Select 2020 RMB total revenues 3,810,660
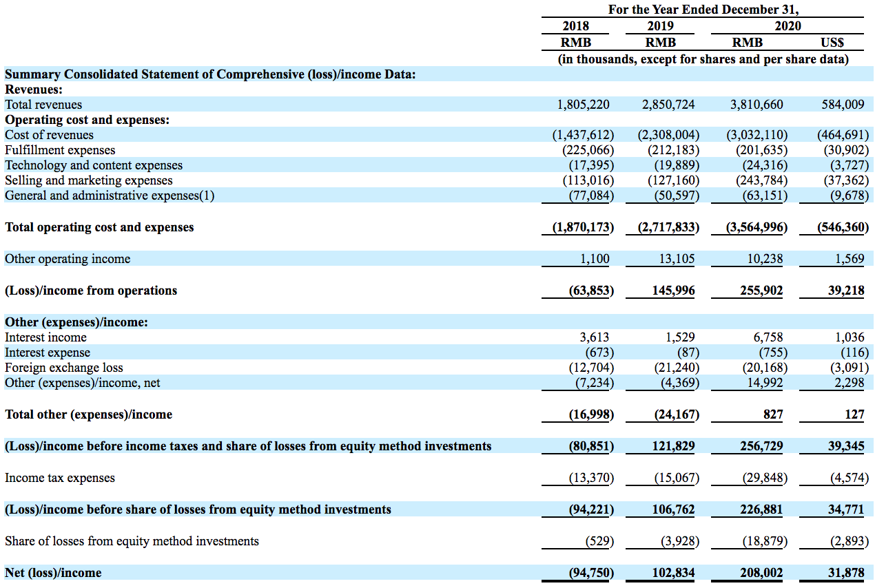Image resolution: width=875 pixels, height=588 pixels. coord(756,105)
